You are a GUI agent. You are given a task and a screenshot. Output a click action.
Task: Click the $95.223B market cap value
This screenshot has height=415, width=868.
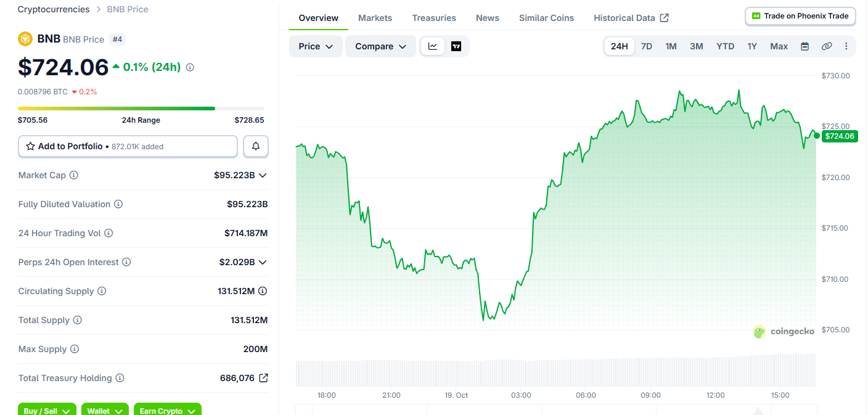point(234,175)
